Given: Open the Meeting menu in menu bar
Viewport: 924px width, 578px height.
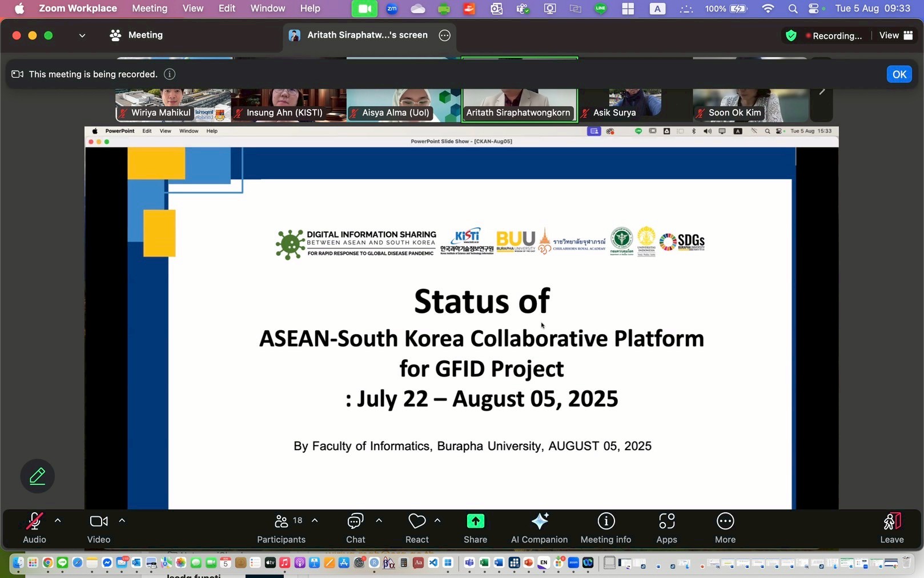Looking at the screenshot, I should [150, 9].
